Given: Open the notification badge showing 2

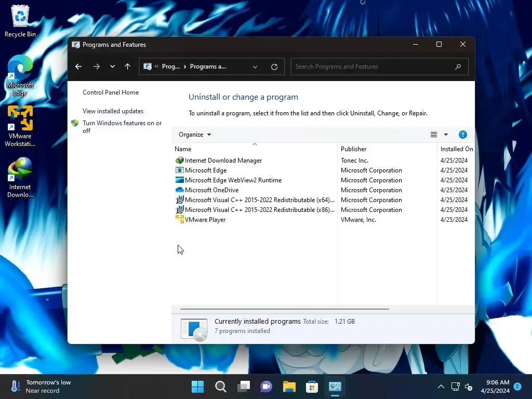Looking at the screenshot, I should click(x=517, y=386).
